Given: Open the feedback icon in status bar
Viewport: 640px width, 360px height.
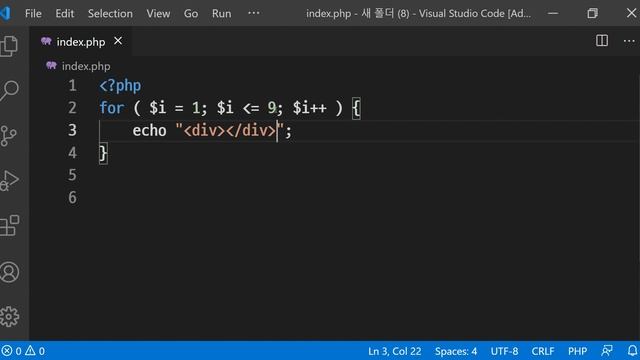Looking at the screenshot, I should [607, 351].
